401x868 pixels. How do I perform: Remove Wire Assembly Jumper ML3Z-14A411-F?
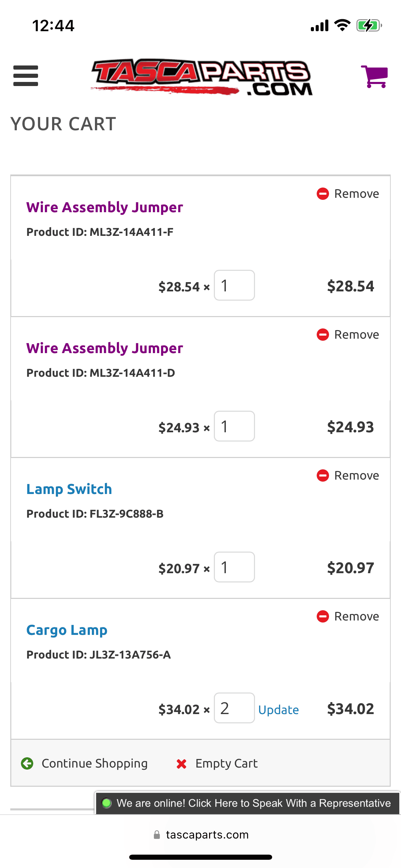tap(348, 194)
